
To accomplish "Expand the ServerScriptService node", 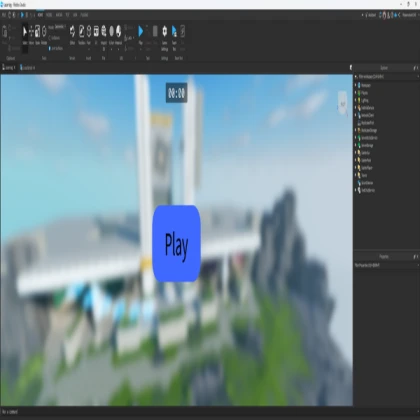I will [x=356, y=138].
